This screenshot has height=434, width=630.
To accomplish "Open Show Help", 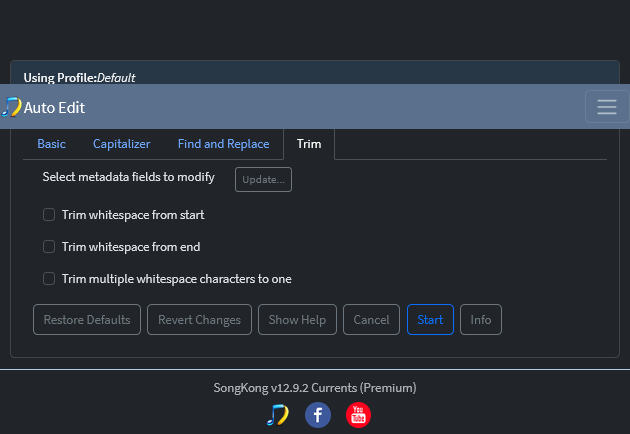I will click(297, 319).
